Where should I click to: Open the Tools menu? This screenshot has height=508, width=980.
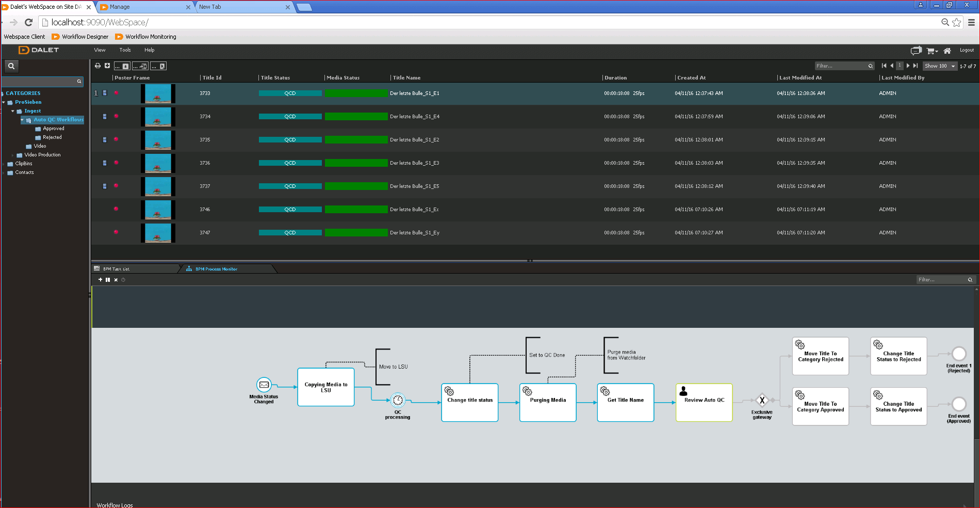(125, 50)
